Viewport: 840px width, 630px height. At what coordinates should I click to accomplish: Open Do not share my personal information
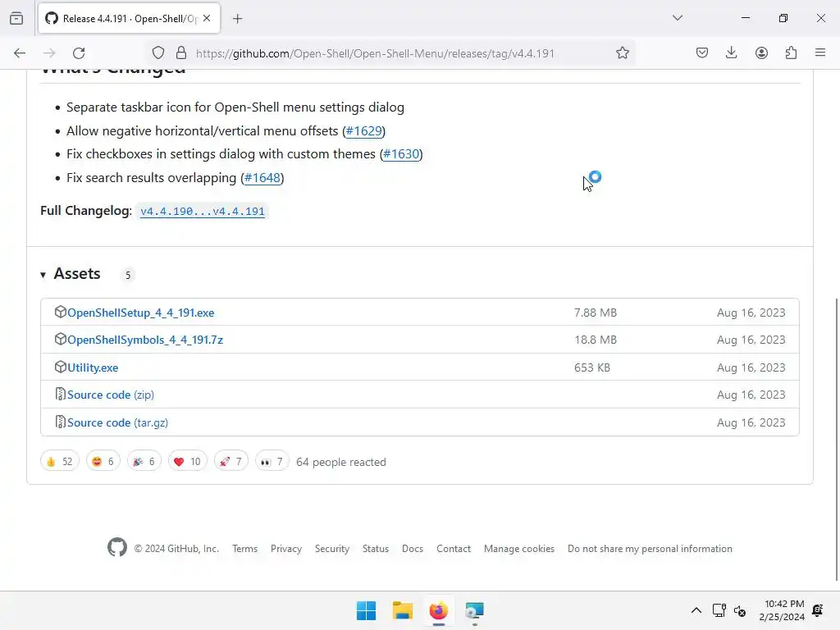[650, 549]
